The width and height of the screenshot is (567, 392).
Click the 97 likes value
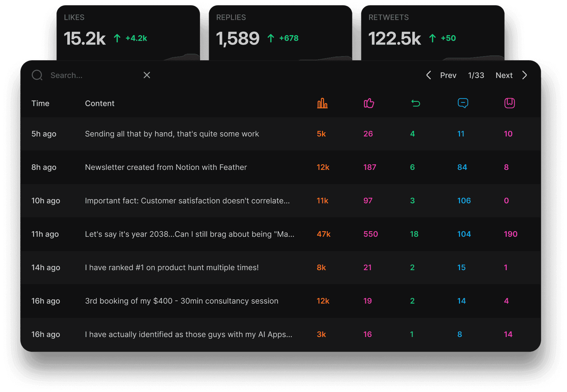coord(368,201)
